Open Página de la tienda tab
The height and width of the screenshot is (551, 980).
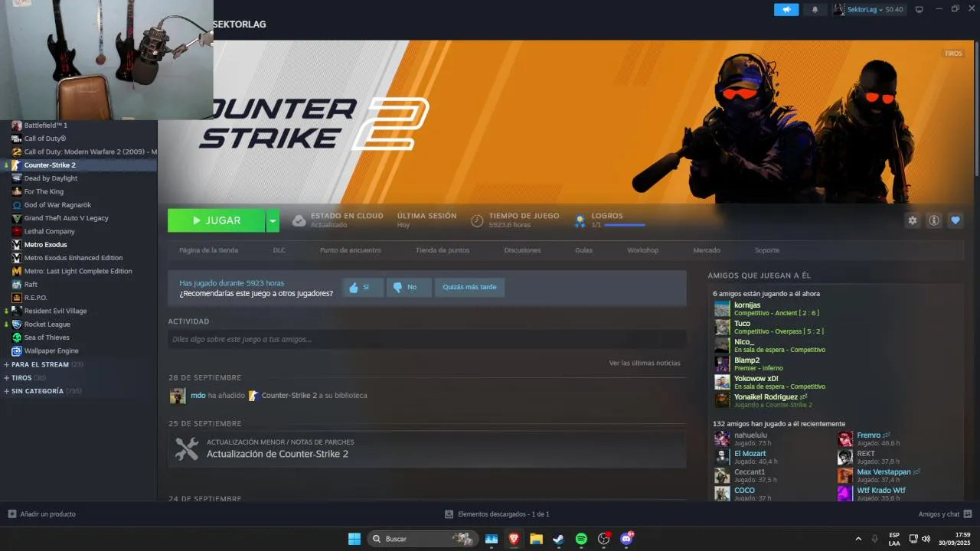tap(208, 250)
